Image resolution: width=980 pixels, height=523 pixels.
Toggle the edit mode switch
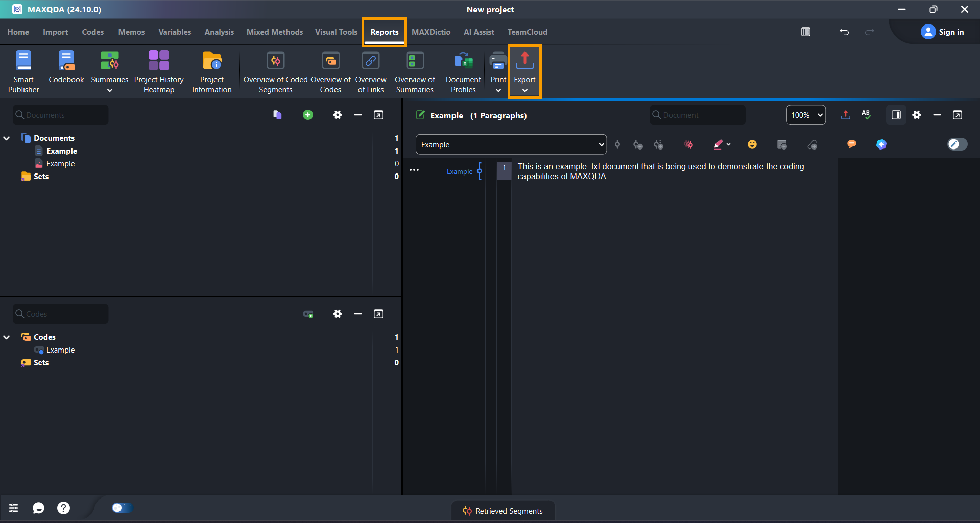(957, 144)
